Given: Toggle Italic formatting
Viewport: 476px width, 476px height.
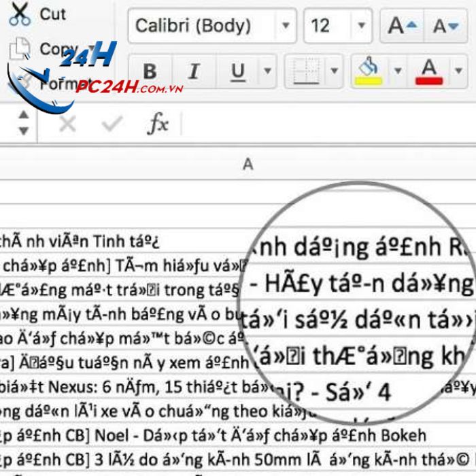Looking at the screenshot, I should 194,71.
